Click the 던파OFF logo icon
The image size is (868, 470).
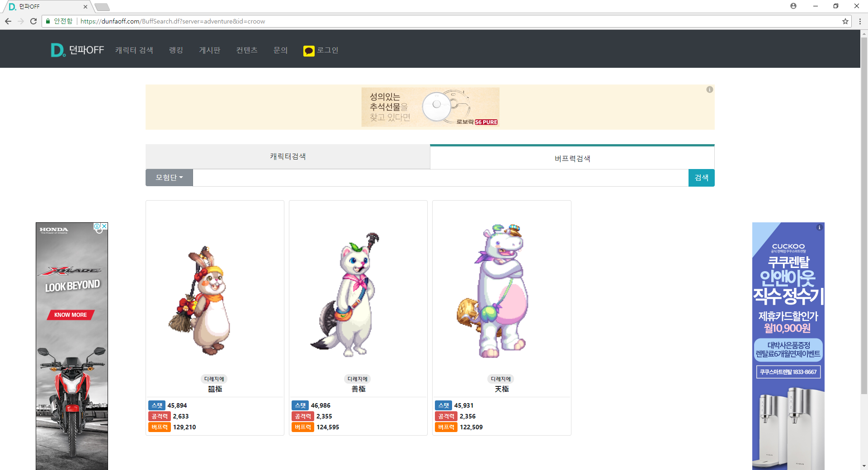coord(57,50)
